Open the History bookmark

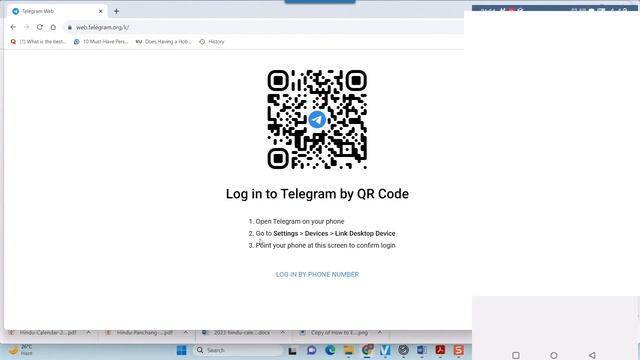click(x=212, y=42)
